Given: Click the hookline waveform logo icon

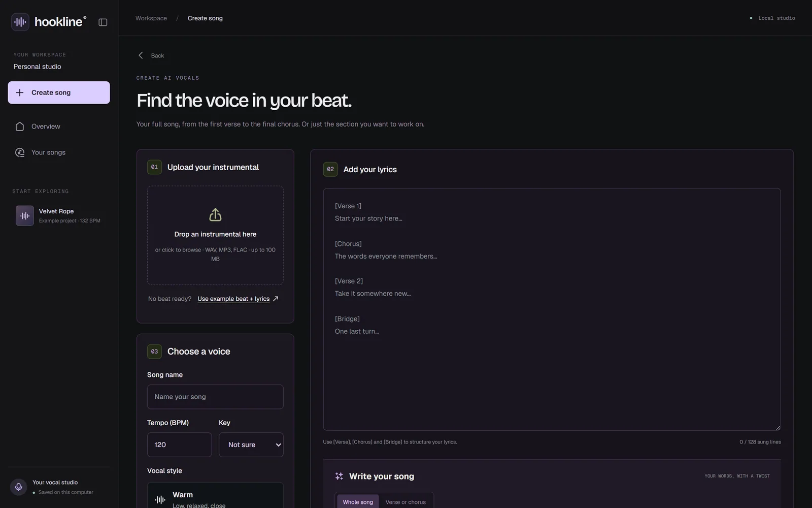Looking at the screenshot, I should (x=20, y=22).
